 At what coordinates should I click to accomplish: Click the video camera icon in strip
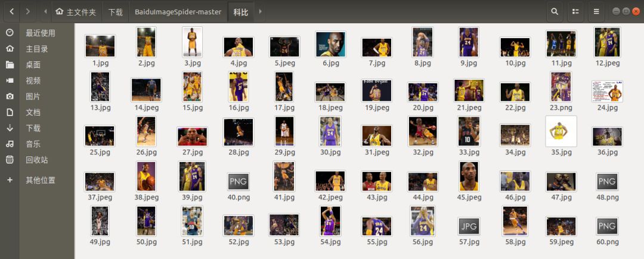10,81
